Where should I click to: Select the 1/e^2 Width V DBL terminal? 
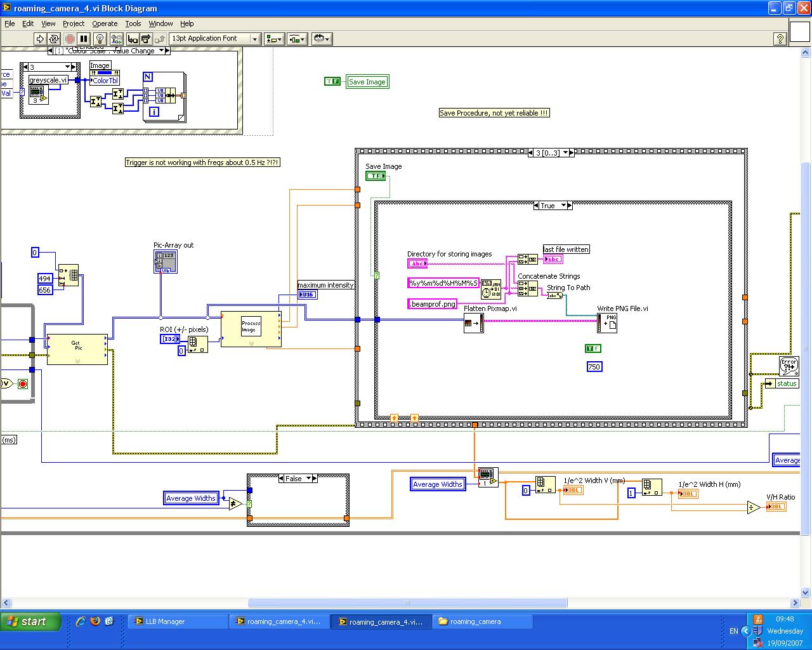[x=573, y=490]
